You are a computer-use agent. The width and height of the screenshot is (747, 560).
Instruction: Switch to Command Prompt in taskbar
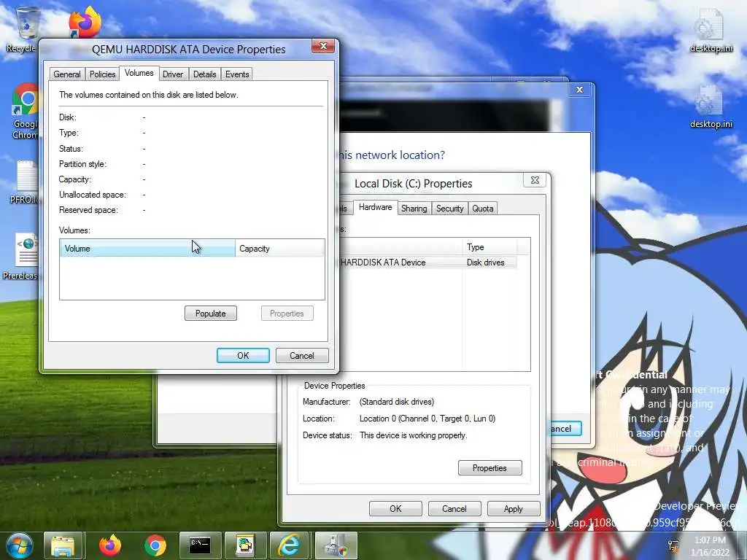(x=200, y=545)
